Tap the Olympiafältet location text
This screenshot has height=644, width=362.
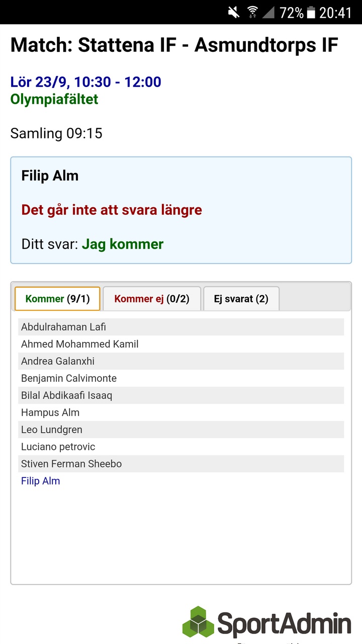point(54,99)
